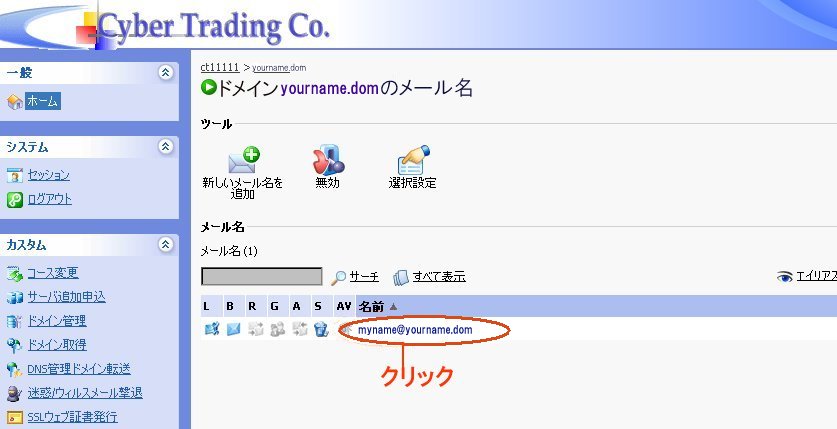
Task: Click the mail name search input field
Action: pos(262,277)
